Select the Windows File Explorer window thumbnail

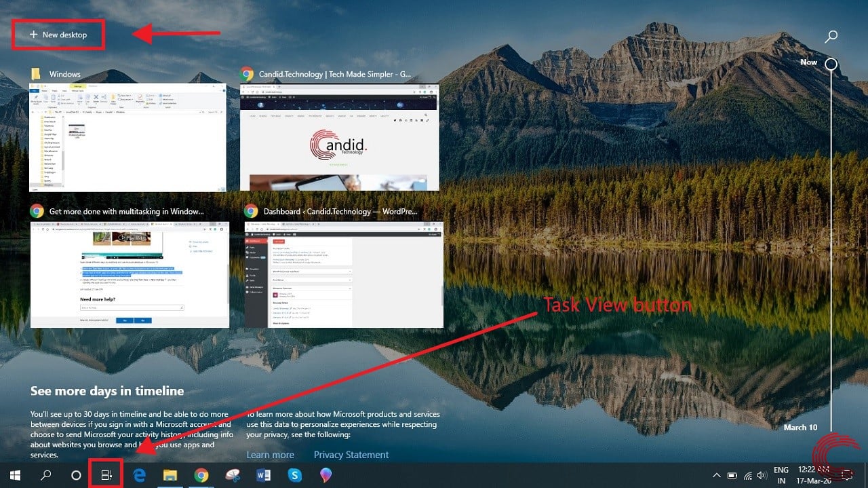(127, 137)
